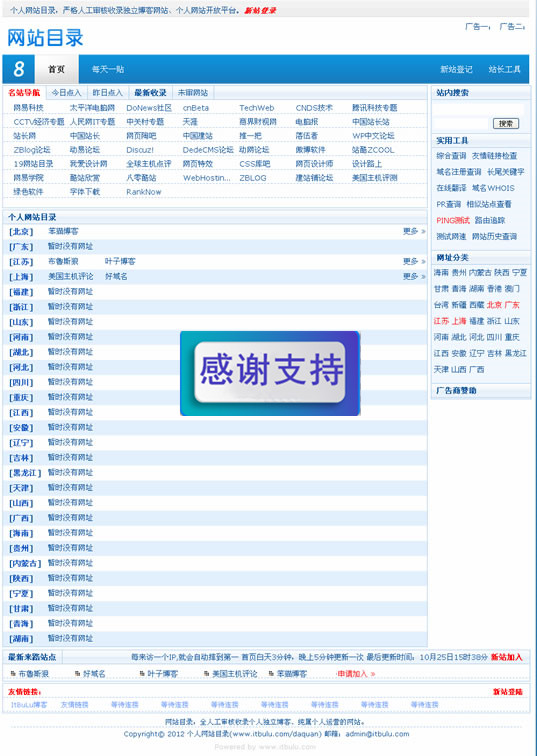The image size is (537, 756).
Task: Open the 新站登记 navigation link
Action: click(x=456, y=69)
